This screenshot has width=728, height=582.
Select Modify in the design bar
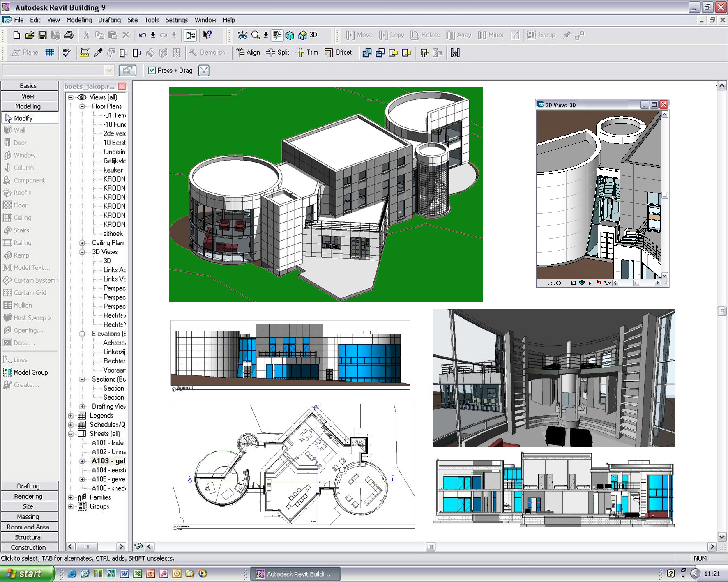click(x=29, y=118)
